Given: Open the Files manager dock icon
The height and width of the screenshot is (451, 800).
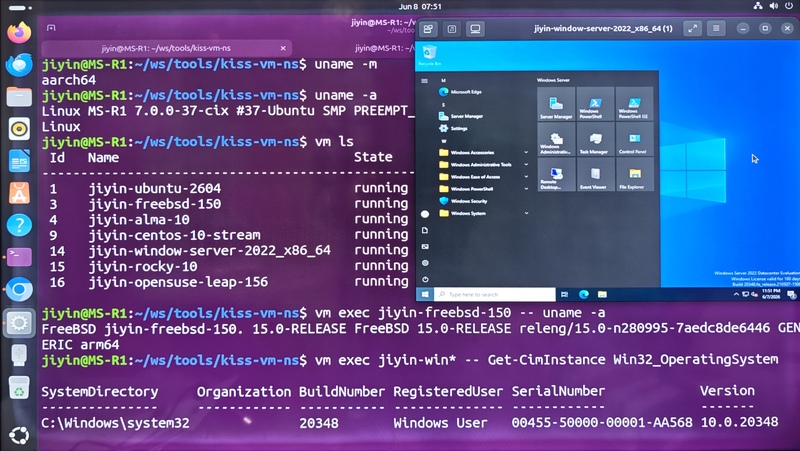Looking at the screenshot, I should click(19, 97).
